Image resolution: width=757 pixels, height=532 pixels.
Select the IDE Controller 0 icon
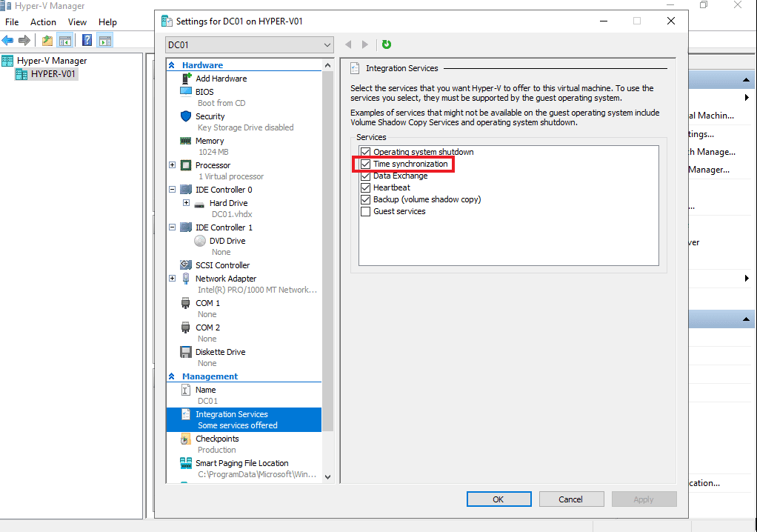186,189
